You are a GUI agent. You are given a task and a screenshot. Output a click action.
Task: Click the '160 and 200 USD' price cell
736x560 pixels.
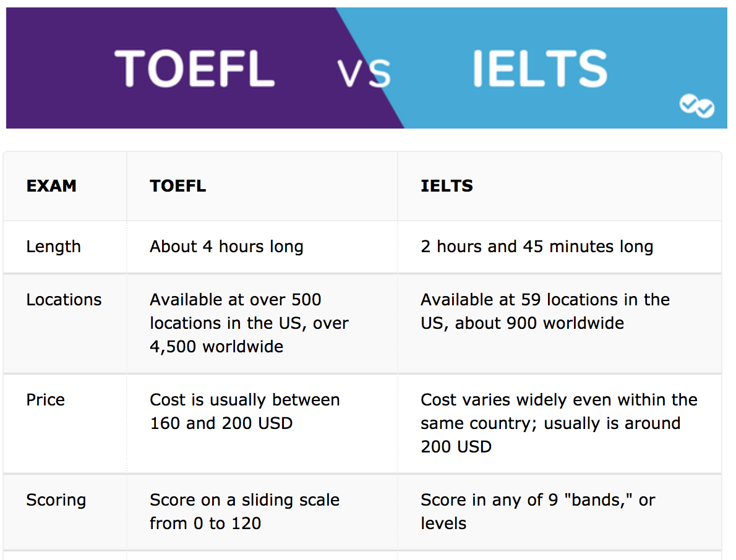click(x=244, y=412)
